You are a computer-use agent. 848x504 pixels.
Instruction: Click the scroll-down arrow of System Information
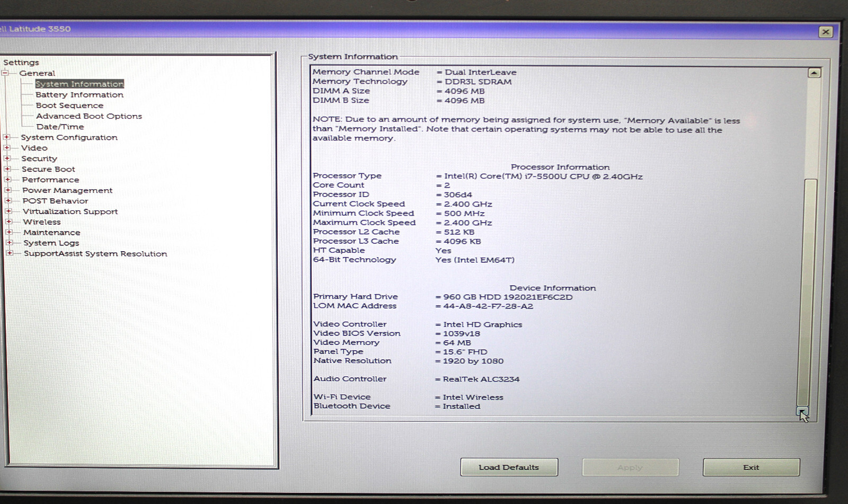click(x=802, y=411)
